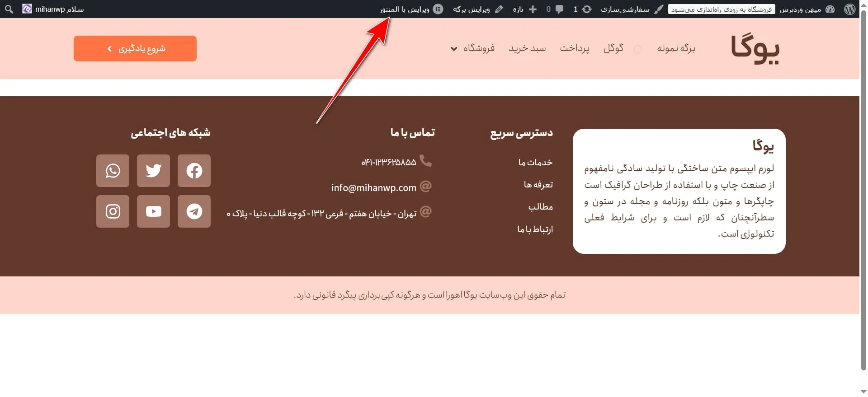Click the WordPress logo icon in admin bar
Image resolution: width=868 pixels, height=397 pixels.
pos(850,9)
